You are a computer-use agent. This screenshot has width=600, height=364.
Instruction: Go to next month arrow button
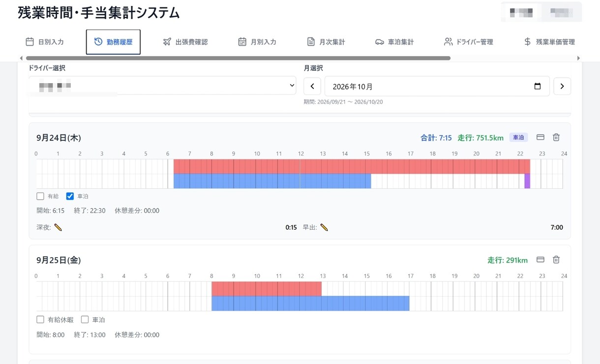(x=562, y=86)
